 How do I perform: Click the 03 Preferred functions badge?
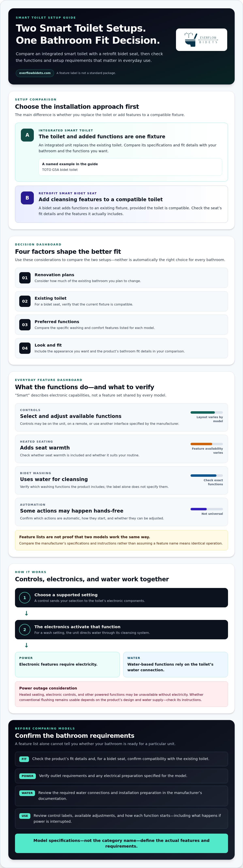25,325
